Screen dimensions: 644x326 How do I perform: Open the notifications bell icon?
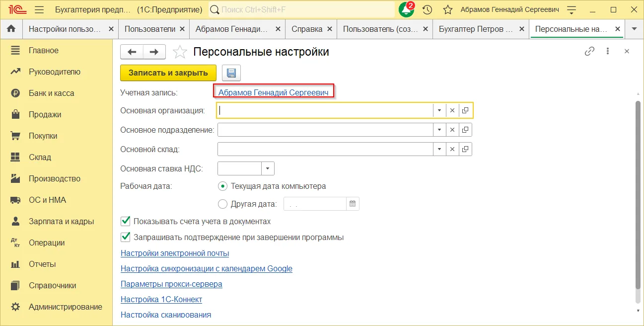click(x=406, y=10)
